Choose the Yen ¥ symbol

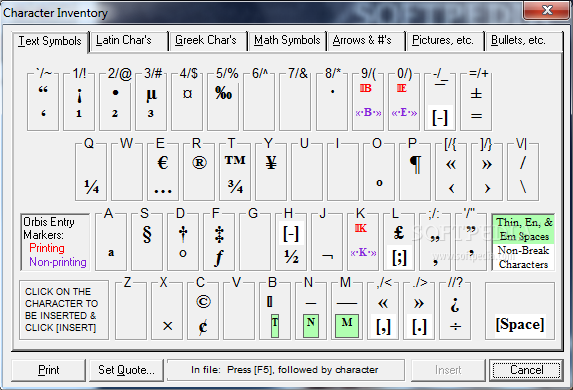pyautogui.click(x=271, y=162)
